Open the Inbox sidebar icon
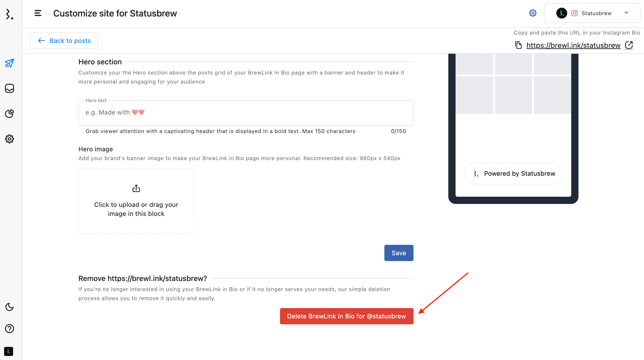Viewport: 644px width, 360px height. pyautogui.click(x=9, y=88)
